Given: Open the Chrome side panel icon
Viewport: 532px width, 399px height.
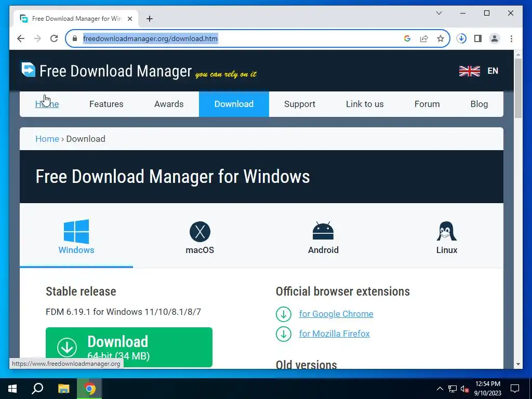Looking at the screenshot, I should pos(478,38).
